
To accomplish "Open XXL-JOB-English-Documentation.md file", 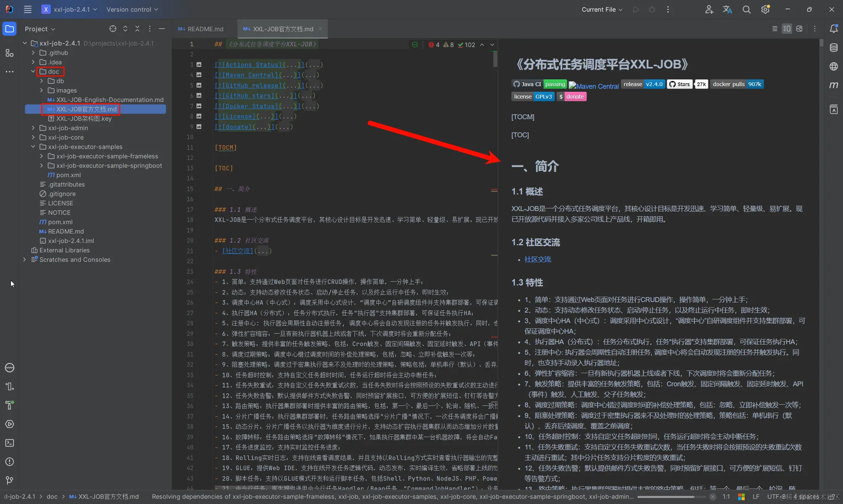I will tap(105, 100).
